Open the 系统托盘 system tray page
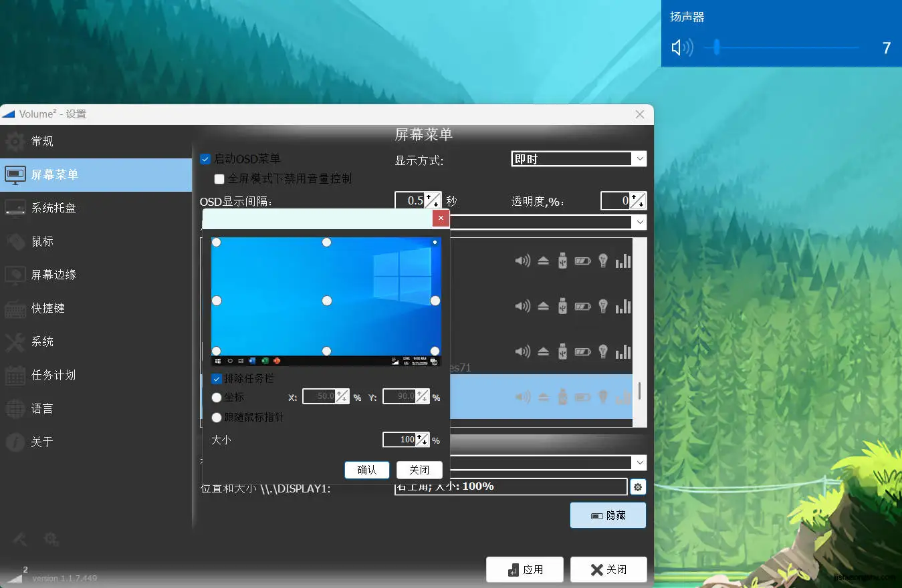The image size is (902, 588). (x=96, y=208)
